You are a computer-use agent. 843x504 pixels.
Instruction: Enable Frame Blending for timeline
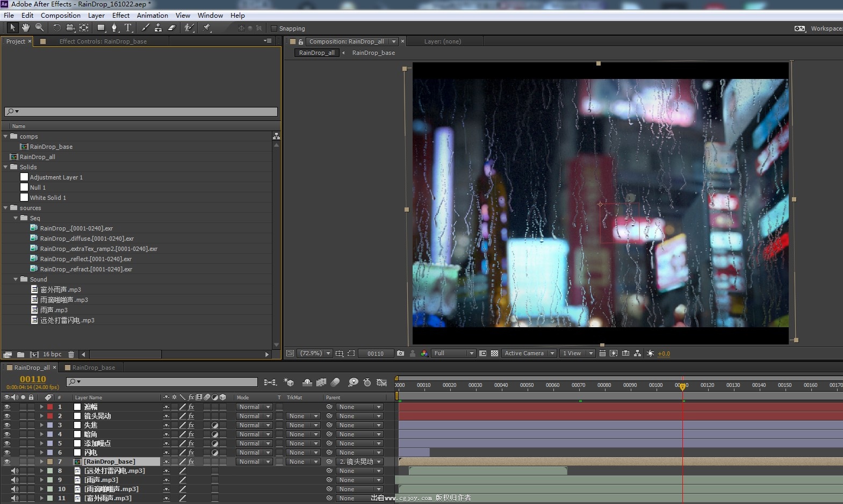click(321, 382)
